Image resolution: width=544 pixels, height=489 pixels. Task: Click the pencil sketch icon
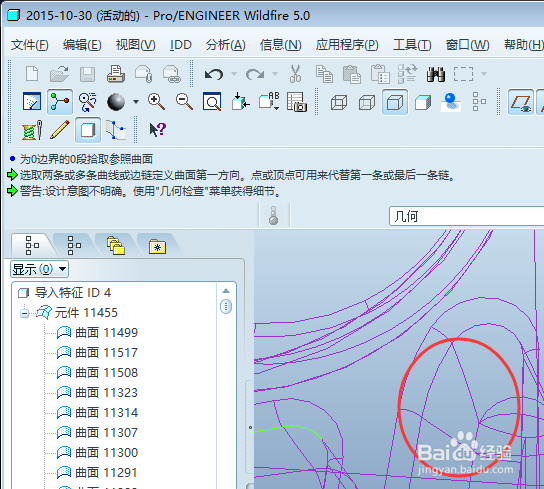60,130
